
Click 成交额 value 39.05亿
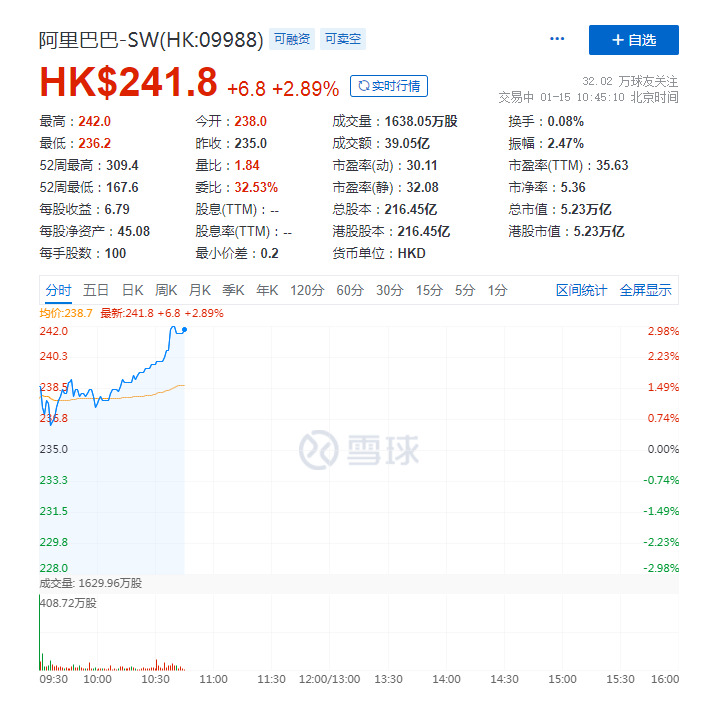[407, 143]
